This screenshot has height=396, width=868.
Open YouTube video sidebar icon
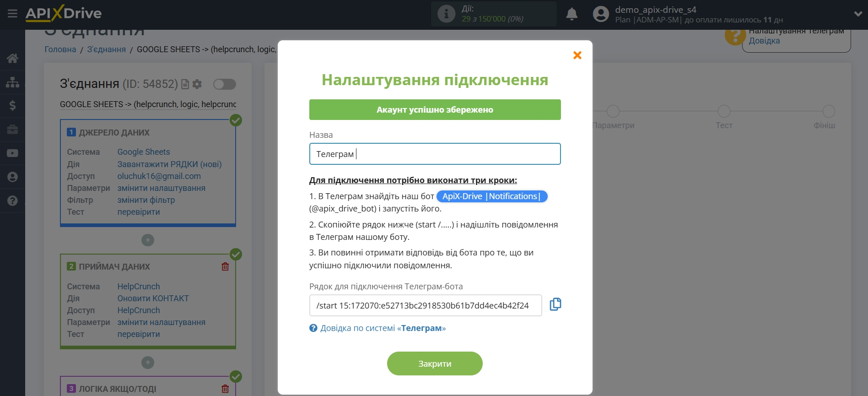[12, 153]
